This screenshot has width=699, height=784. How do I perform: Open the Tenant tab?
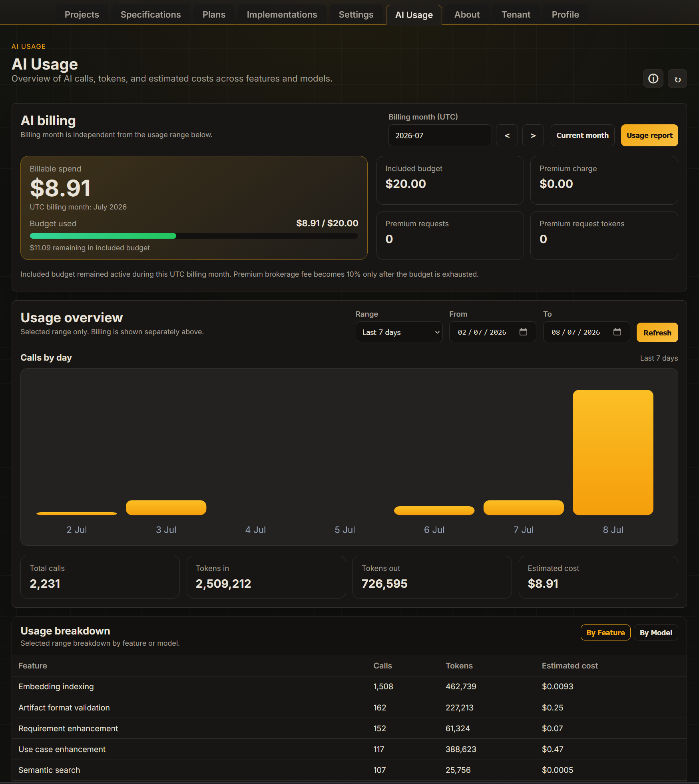click(x=516, y=14)
